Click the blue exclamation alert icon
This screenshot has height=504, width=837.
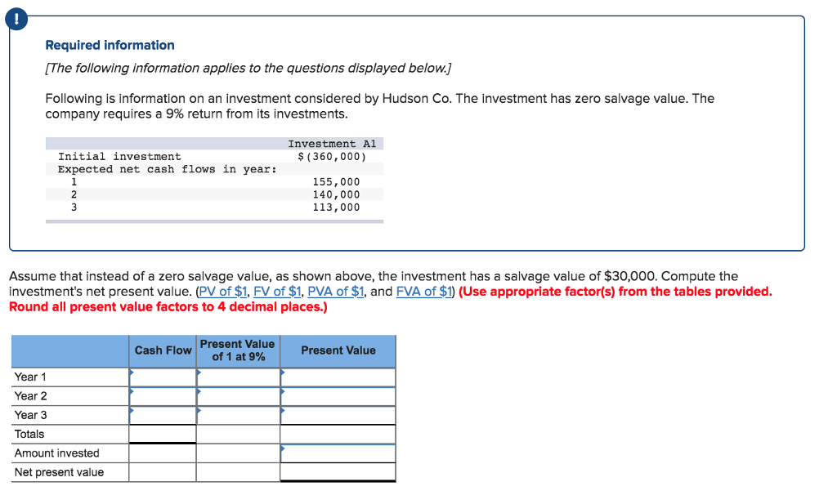(16, 18)
